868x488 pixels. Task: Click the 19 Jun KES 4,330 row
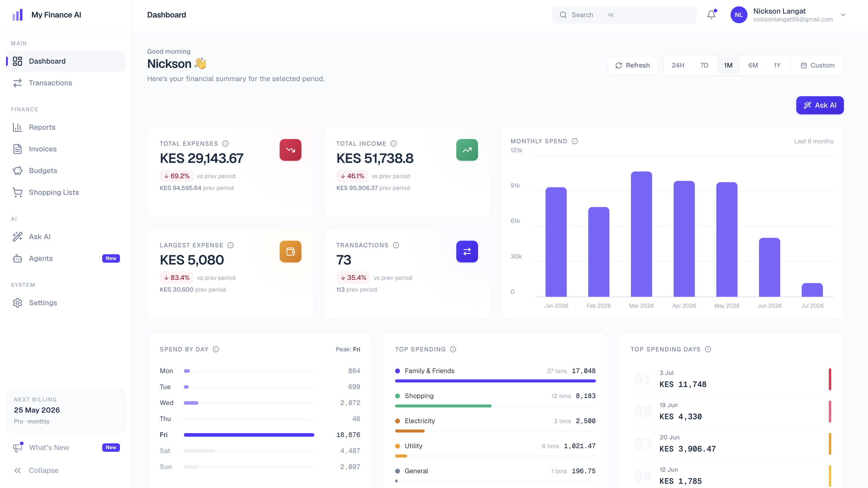tap(731, 411)
